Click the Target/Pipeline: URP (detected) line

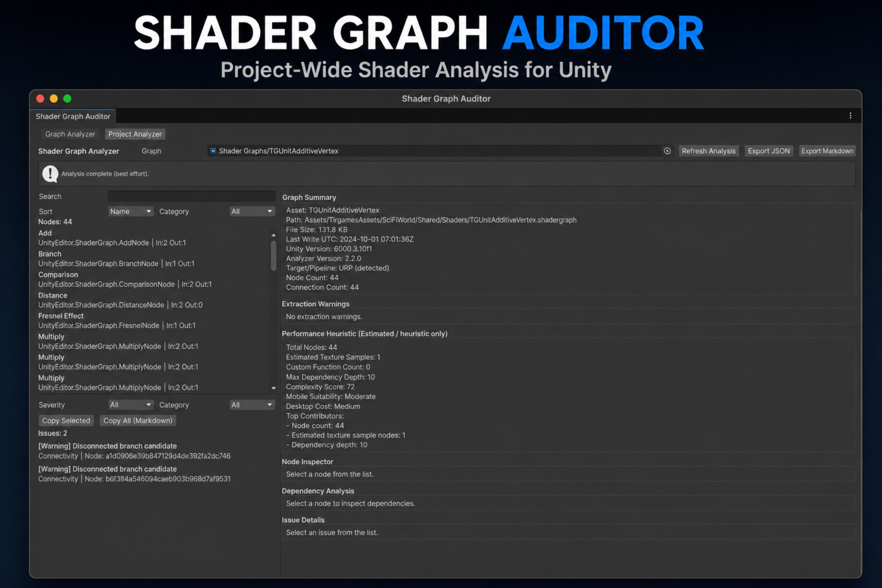click(337, 268)
